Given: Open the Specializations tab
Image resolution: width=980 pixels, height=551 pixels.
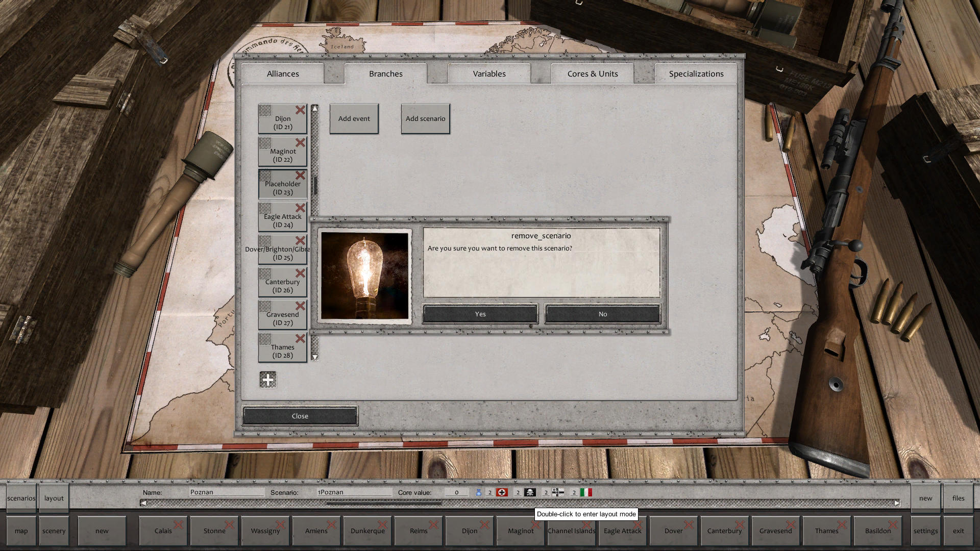Looking at the screenshot, I should (x=696, y=73).
